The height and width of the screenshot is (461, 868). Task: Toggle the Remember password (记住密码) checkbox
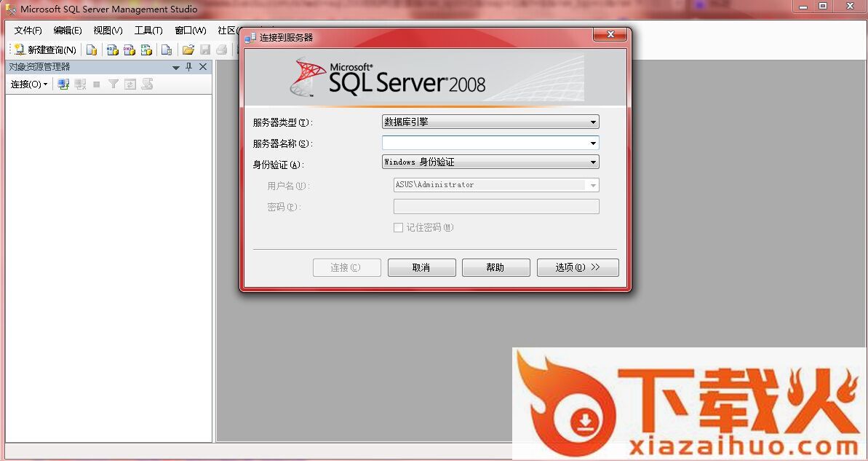[398, 227]
